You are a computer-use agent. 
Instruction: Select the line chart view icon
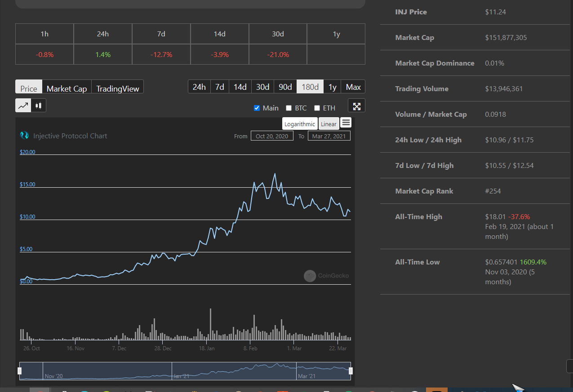click(23, 106)
